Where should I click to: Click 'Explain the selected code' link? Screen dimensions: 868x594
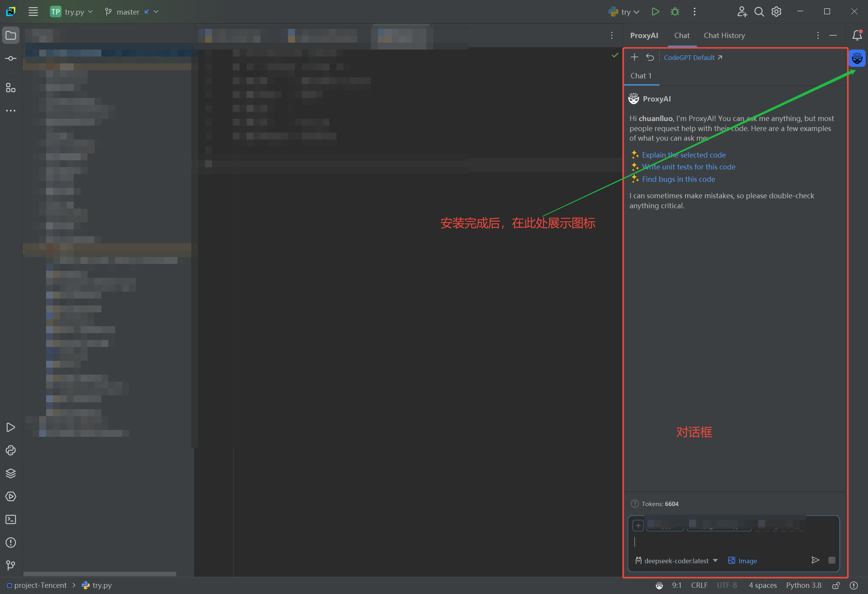684,155
